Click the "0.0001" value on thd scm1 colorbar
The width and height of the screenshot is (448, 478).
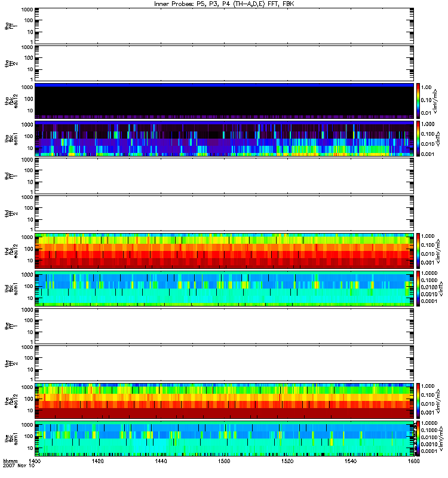(x=429, y=301)
